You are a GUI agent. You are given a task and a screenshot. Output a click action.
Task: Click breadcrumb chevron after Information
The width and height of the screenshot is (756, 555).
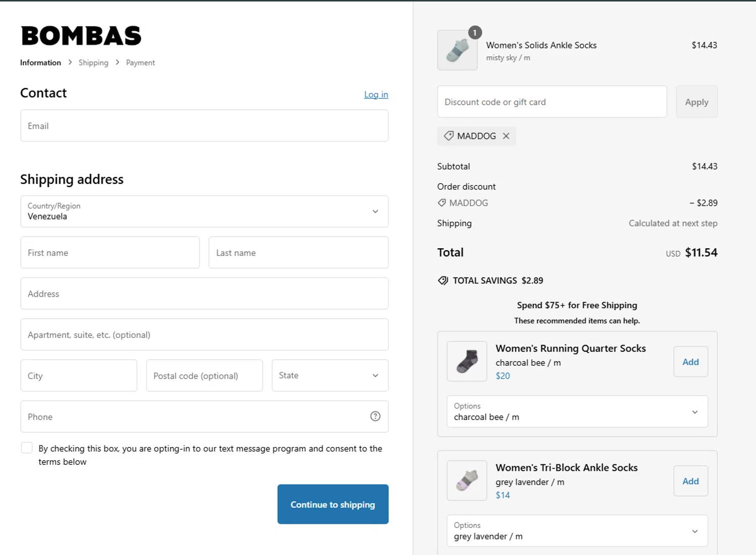pos(70,62)
